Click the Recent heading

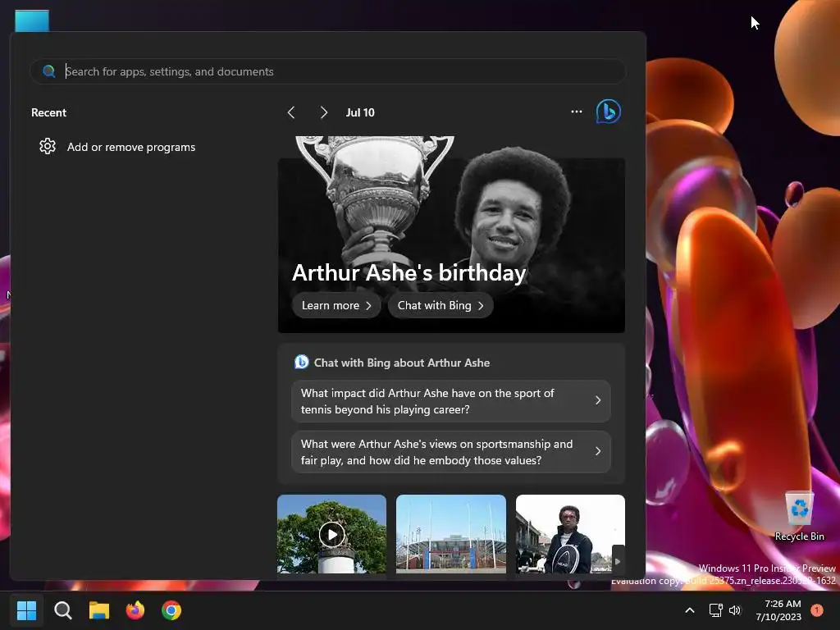(x=48, y=112)
